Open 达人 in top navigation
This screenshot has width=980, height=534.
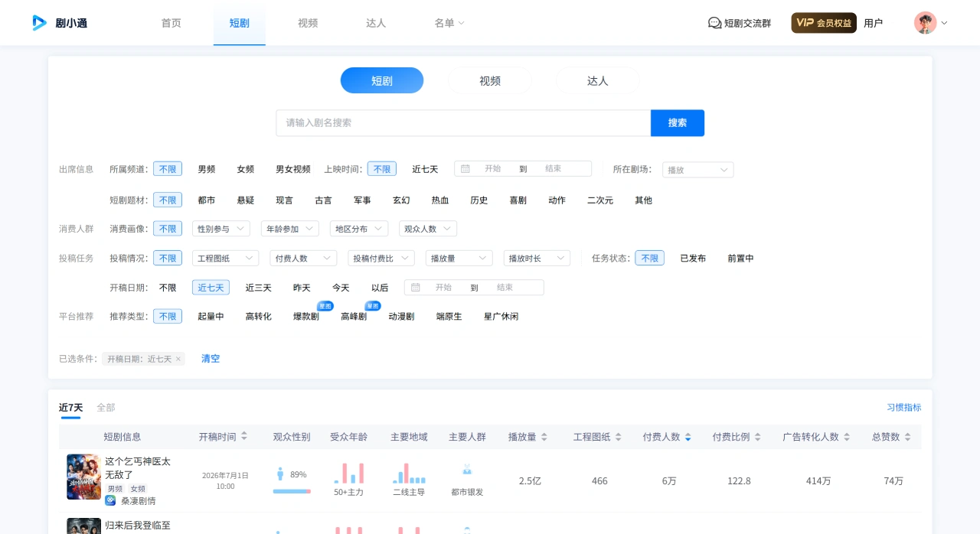[x=376, y=23]
